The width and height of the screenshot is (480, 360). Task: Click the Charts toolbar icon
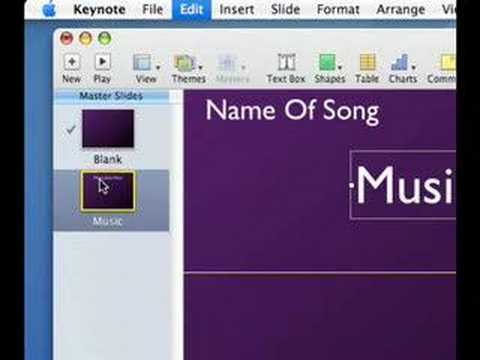(399, 62)
